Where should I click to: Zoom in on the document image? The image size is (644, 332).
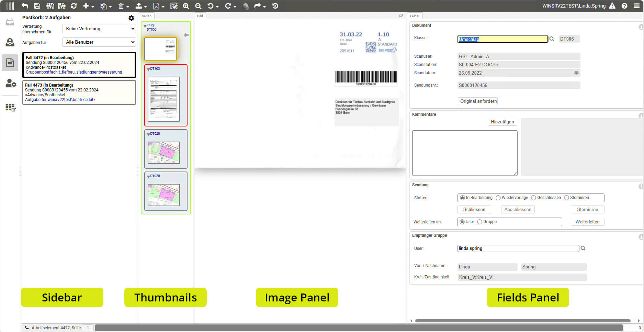click(186, 6)
